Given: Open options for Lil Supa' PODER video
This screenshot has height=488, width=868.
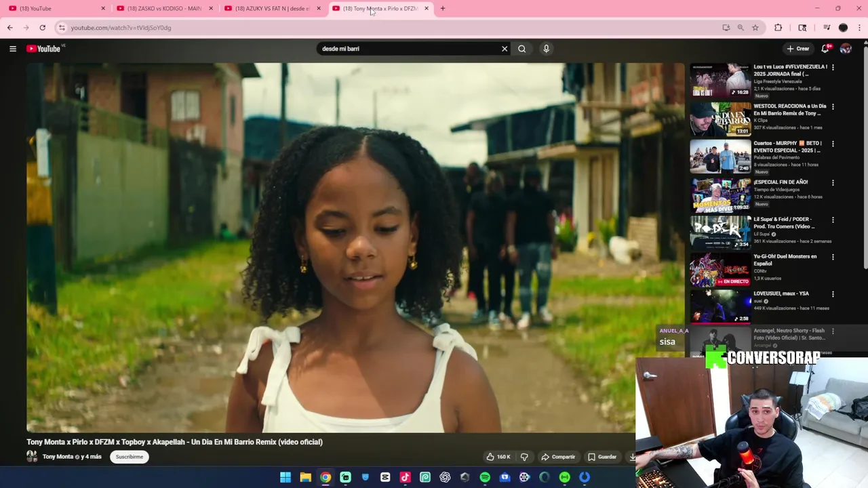Looking at the screenshot, I should pos(833,220).
